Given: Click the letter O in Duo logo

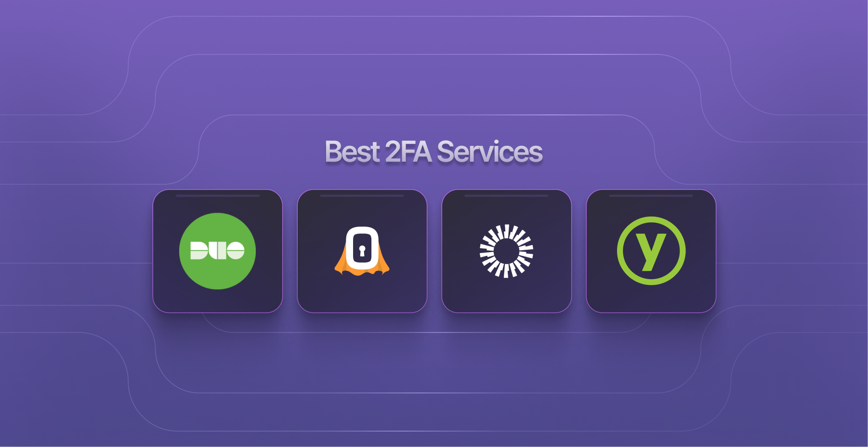Looking at the screenshot, I should [236, 251].
